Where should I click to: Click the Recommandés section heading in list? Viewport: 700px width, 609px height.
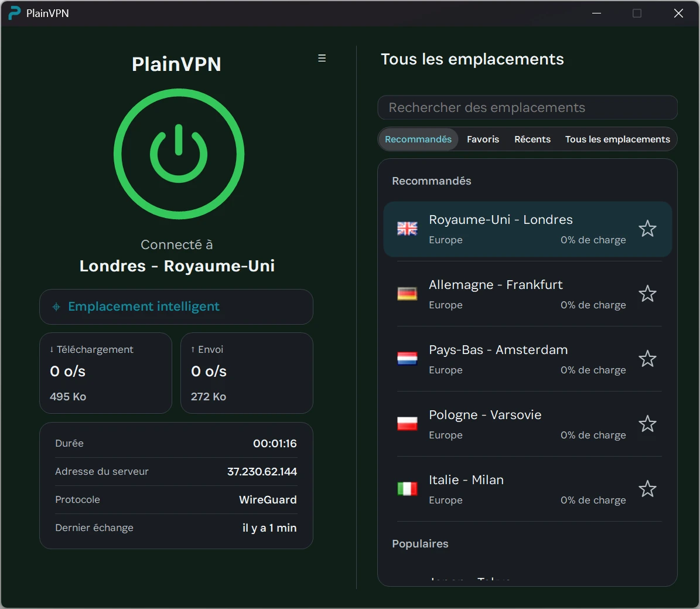(431, 181)
